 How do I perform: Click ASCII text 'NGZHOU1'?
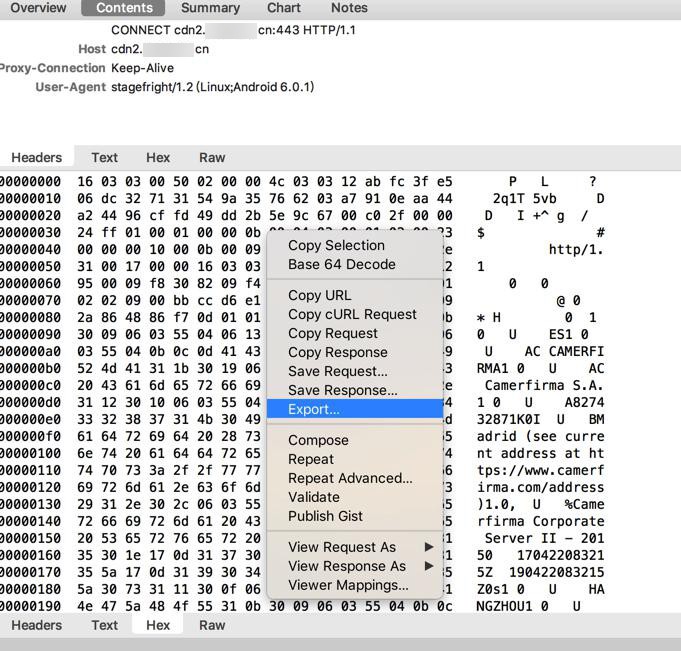click(504, 606)
